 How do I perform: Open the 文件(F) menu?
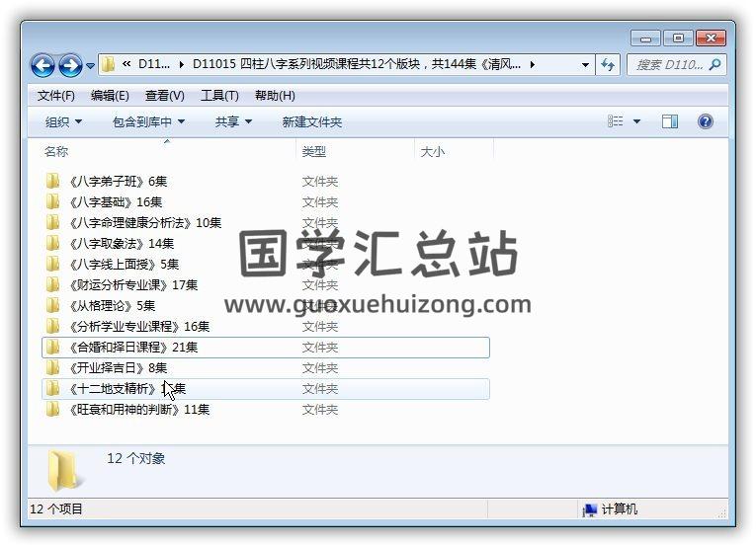(x=56, y=96)
